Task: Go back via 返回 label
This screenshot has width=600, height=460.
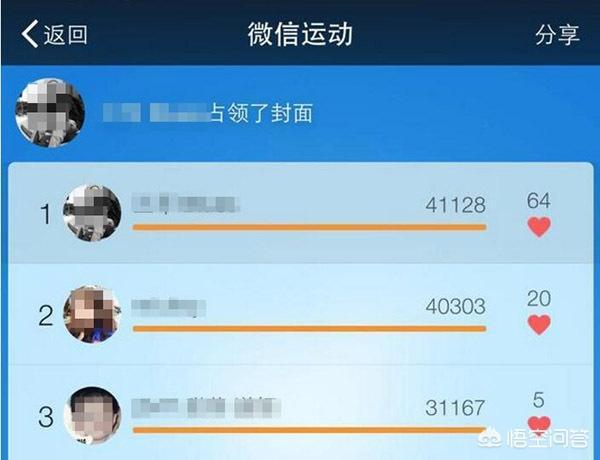Action: (65, 34)
